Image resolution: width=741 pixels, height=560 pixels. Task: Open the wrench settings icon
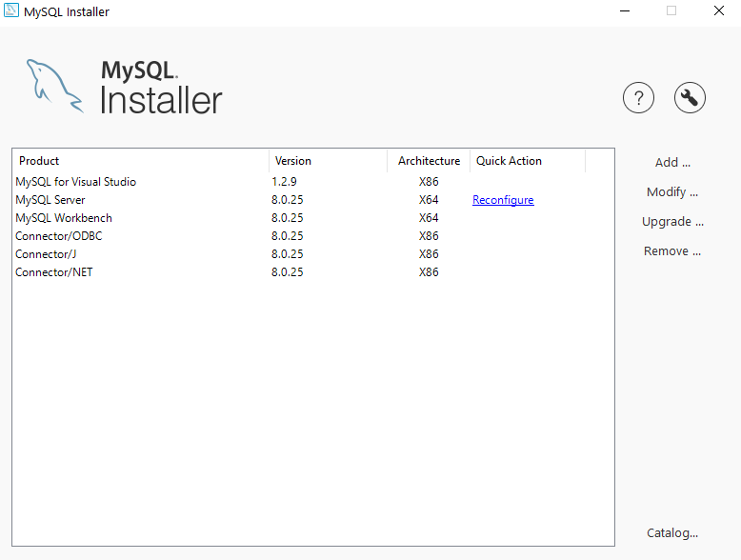point(690,97)
